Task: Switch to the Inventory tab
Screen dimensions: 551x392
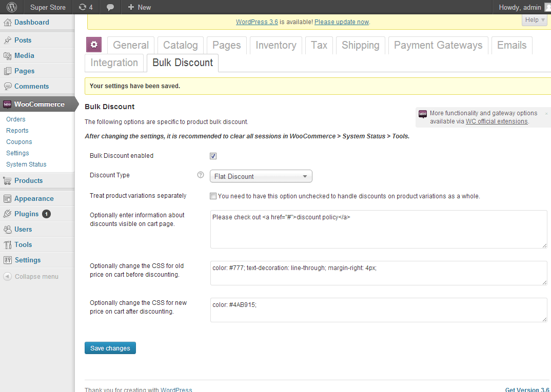Action: coord(276,45)
